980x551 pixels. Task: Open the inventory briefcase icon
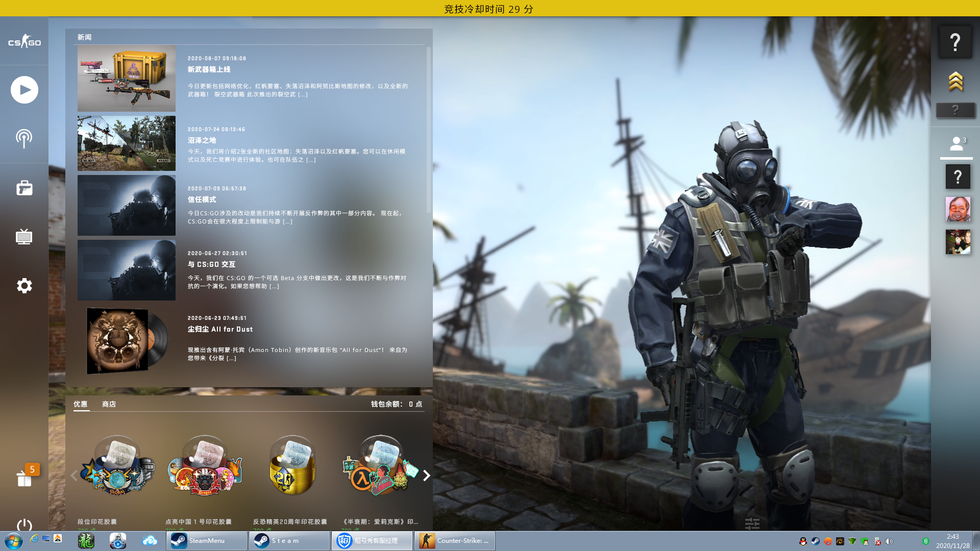click(24, 188)
